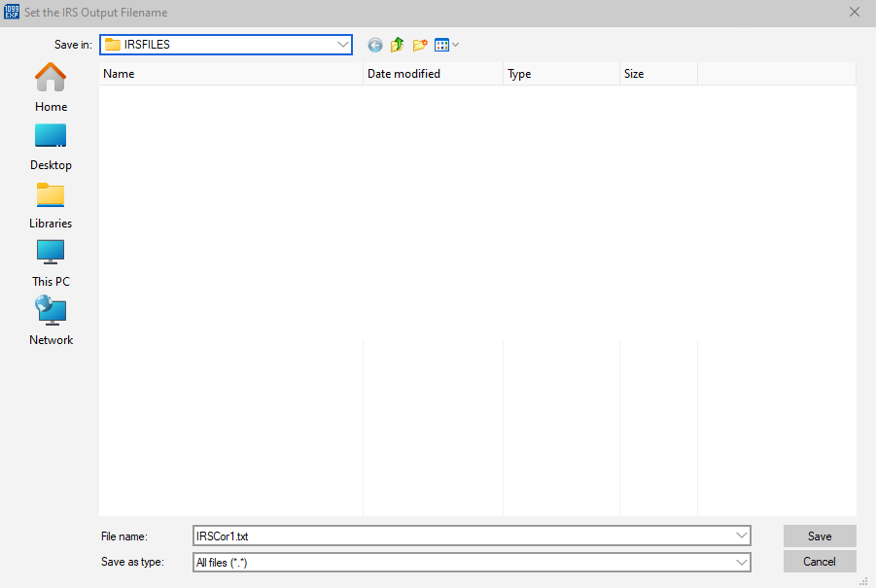876x588 pixels.
Task: Sort files by the Name column
Action: (119, 74)
